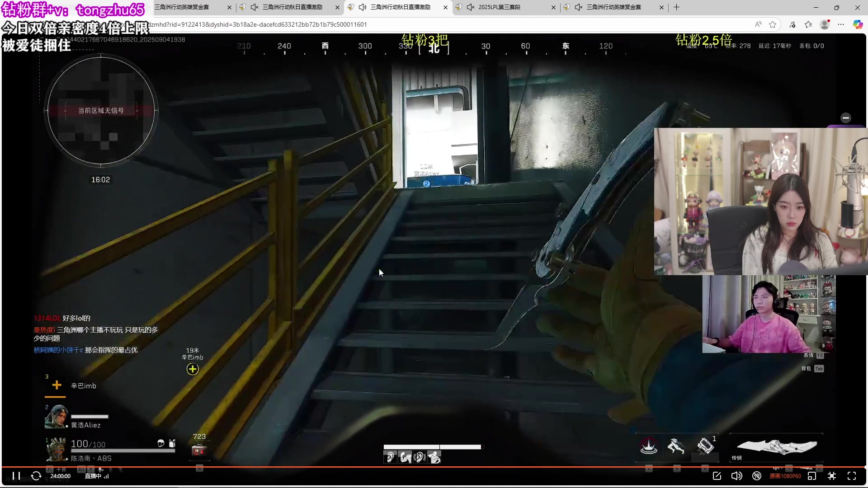The image size is (868, 488).
Task: Open the danmaku send/edit icon in player bar
Action: (x=717, y=476)
